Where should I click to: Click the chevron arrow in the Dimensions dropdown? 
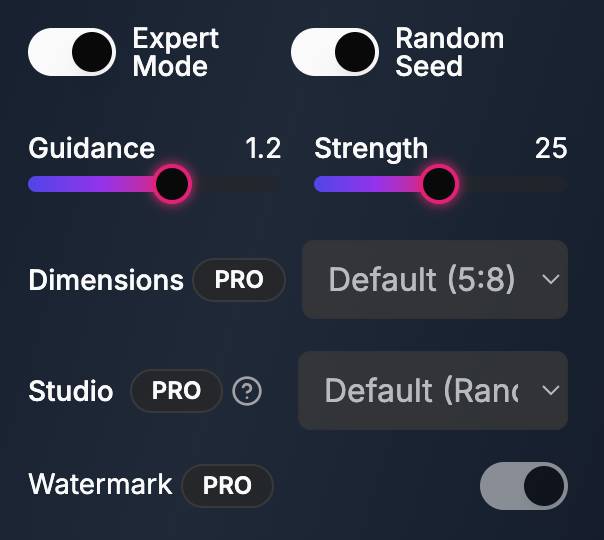(x=550, y=279)
